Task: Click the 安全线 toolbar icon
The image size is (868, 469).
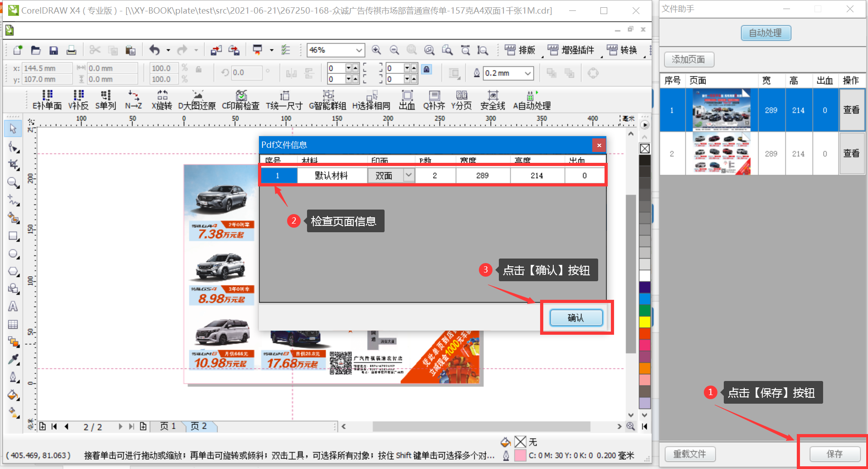Action: pyautogui.click(x=493, y=100)
